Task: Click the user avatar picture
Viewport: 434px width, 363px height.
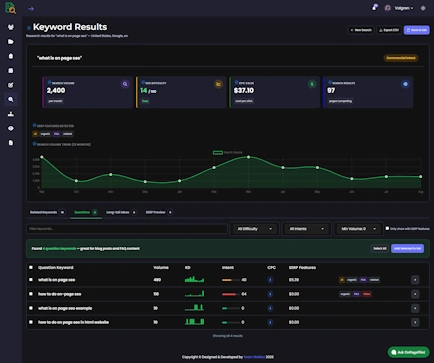Action: 387,8
